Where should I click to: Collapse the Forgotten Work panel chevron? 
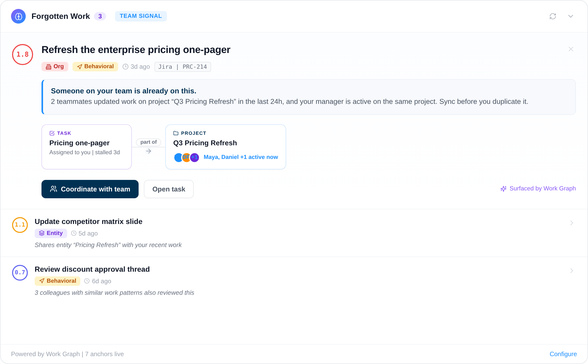[571, 16]
